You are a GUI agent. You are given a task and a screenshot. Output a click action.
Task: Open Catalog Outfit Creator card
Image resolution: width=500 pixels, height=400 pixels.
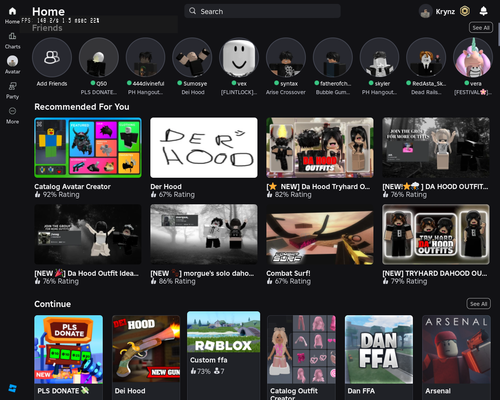click(x=301, y=357)
